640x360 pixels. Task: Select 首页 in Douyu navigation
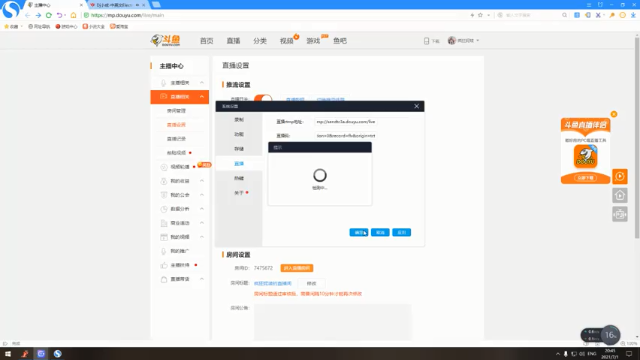point(207,41)
